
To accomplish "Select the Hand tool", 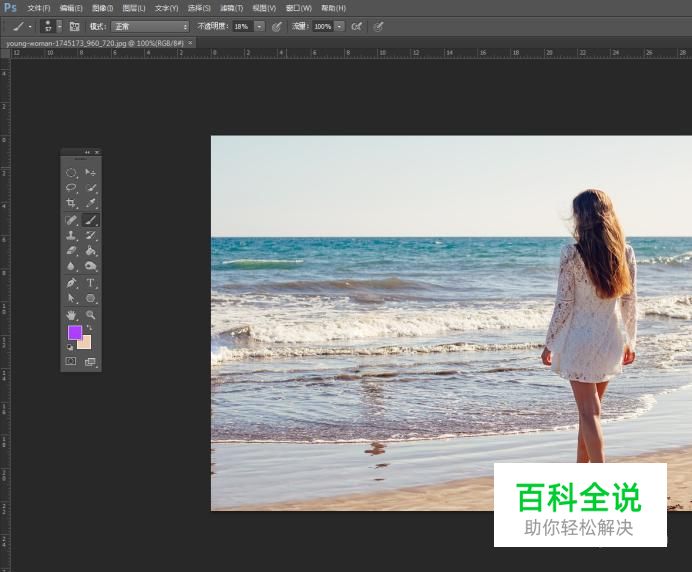I will (71, 314).
